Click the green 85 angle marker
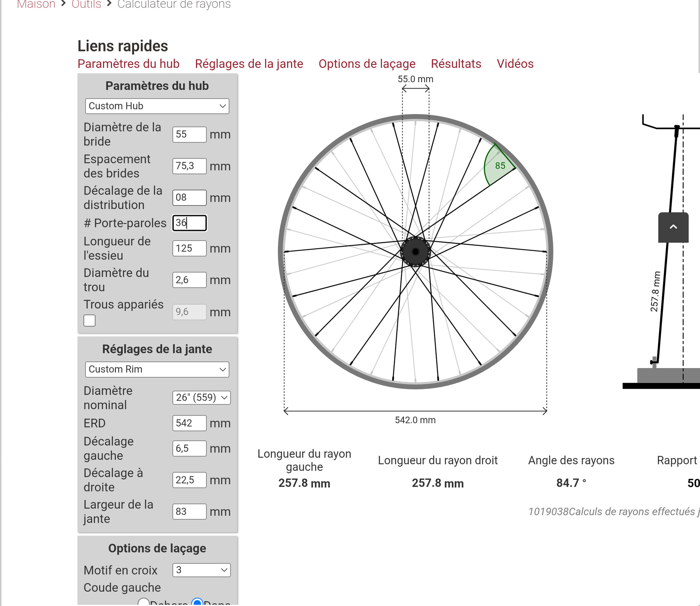Screen dimensions: 700x606 tap(500, 166)
